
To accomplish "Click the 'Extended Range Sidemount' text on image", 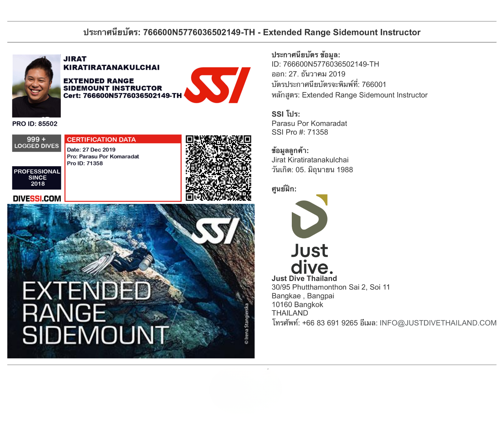I will 95,313.
